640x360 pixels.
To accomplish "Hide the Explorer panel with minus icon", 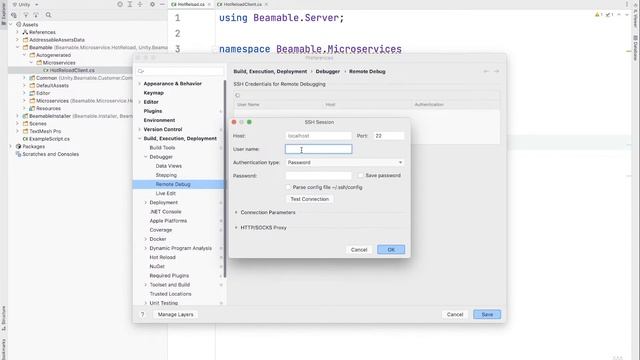I will [162, 4].
